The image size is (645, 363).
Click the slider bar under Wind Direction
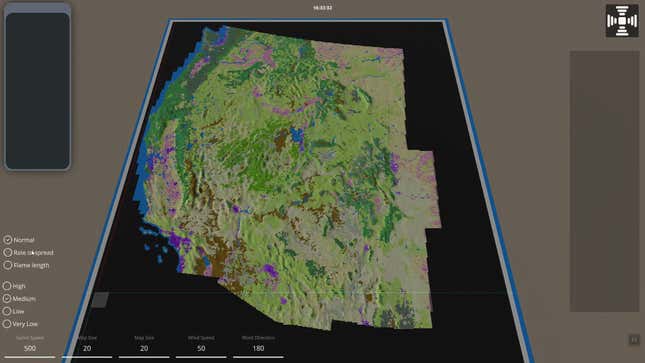pos(258,357)
